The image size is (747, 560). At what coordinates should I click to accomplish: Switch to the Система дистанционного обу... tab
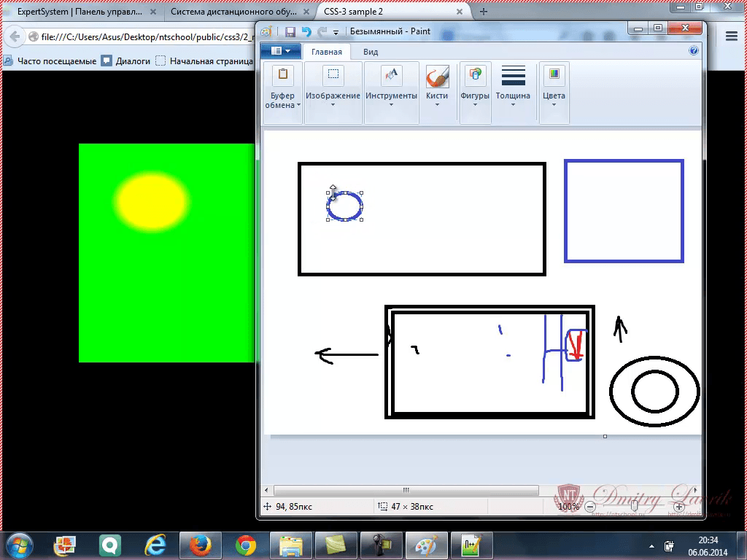tap(233, 12)
